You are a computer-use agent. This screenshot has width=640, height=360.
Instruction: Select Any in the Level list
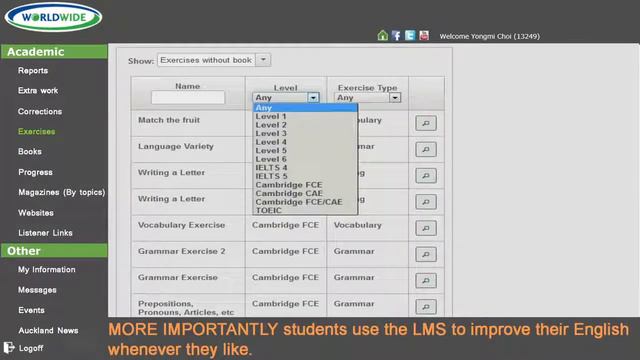tap(305, 108)
